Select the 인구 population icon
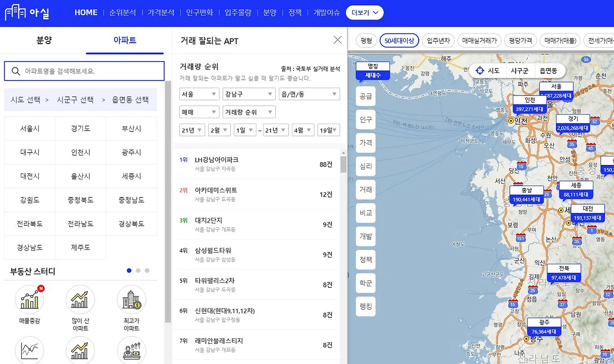614x364 pixels. [x=365, y=119]
